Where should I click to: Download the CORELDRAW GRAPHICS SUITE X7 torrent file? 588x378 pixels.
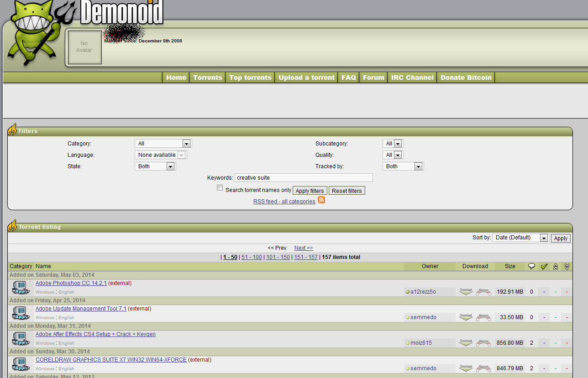[466, 368]
